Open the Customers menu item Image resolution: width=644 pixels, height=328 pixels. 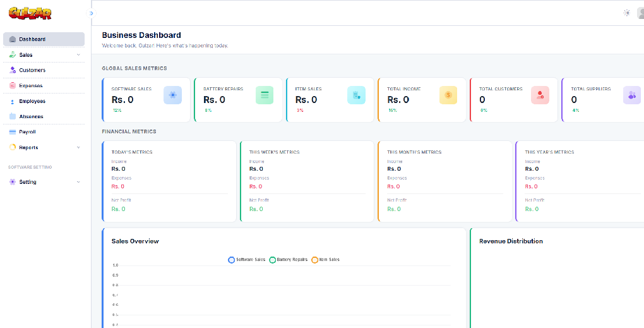[x=32, y=70]
